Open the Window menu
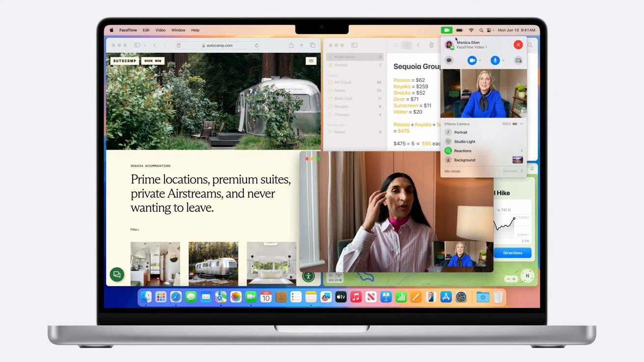The width and height of the screenshot is (644, 362). click(x=178, y=30)
